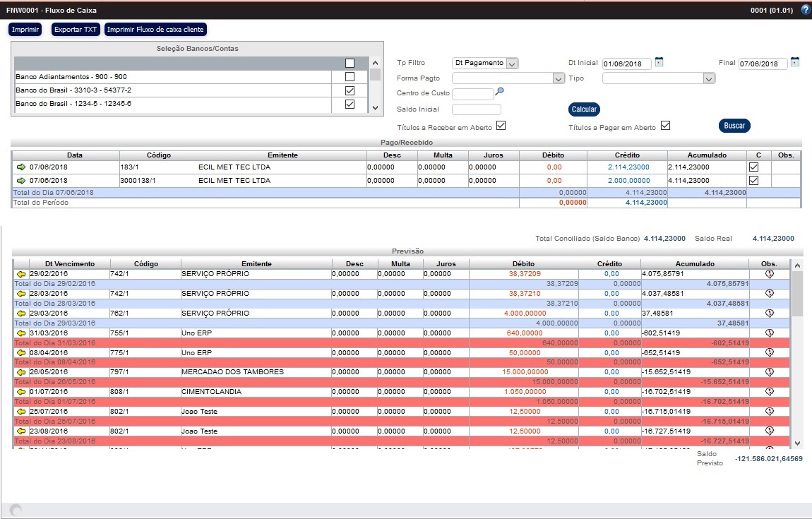The height and width of the screenshot is (519, 812).
Task: Uncheck Títulos a Pagar em Aberto
Action: click(665, 126)
